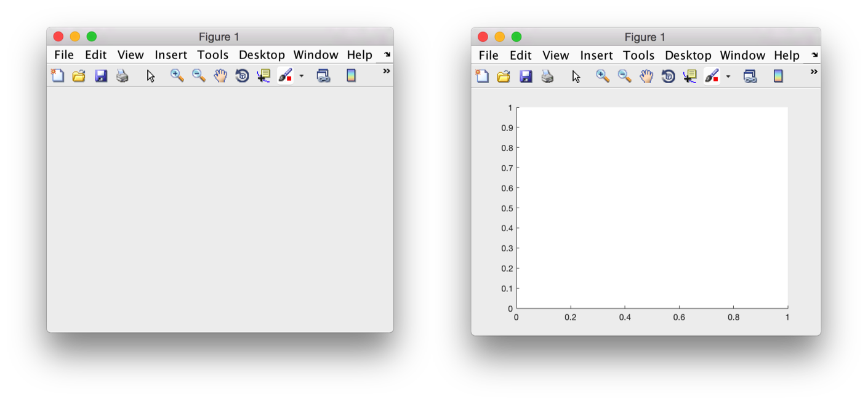Select Rotate 3D tool in right window
The image size is (868, 403).
(x=668, y=76)
